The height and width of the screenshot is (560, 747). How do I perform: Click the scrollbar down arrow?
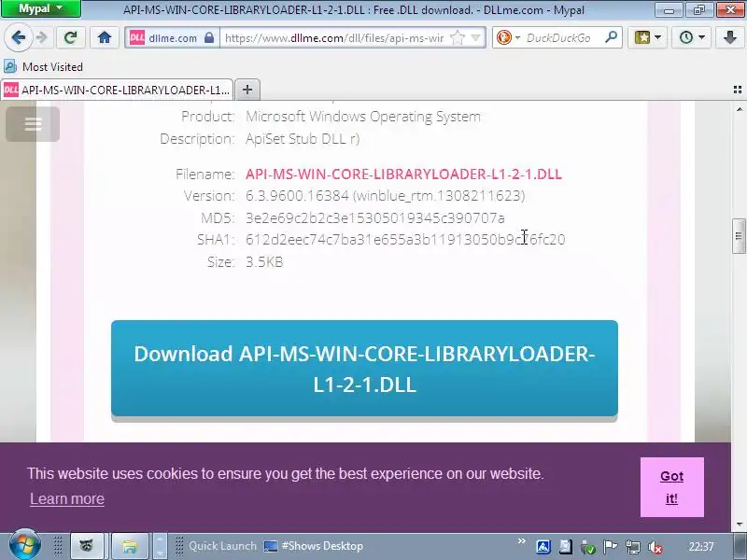pyautogui.click(x=739, y=525)
